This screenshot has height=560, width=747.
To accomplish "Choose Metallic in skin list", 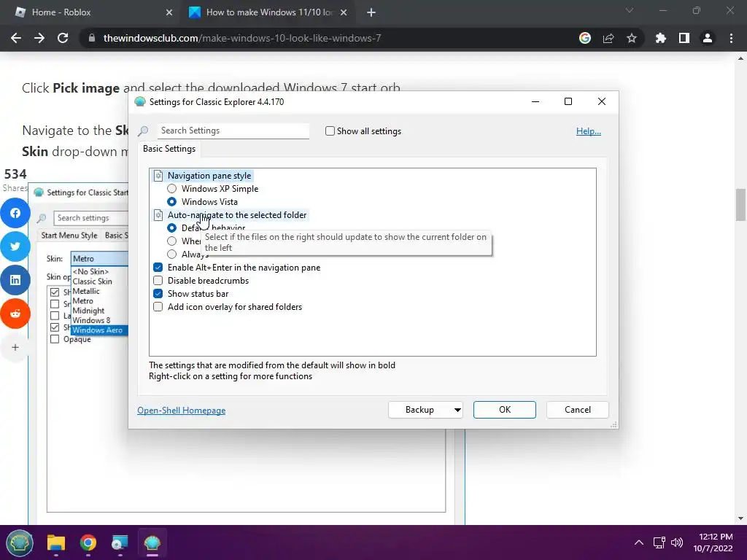I will click(x=86, y=291).
